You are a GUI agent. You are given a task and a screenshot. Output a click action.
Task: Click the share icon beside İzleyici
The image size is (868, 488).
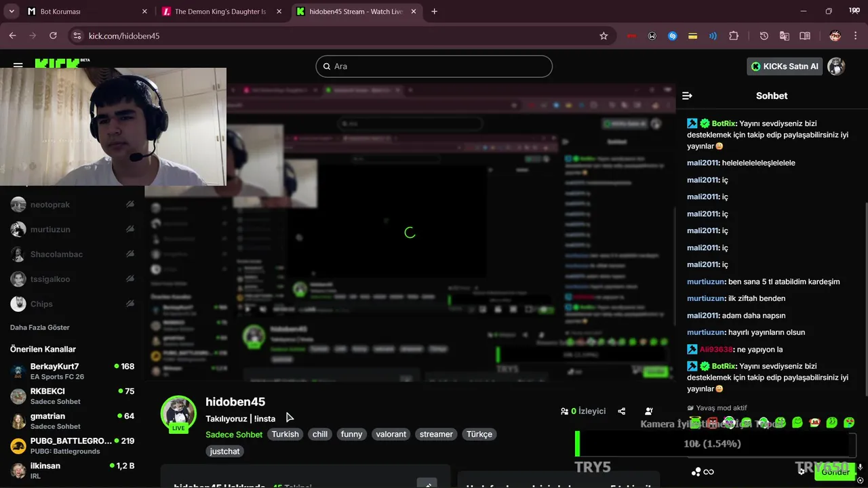tap(622, 411)
